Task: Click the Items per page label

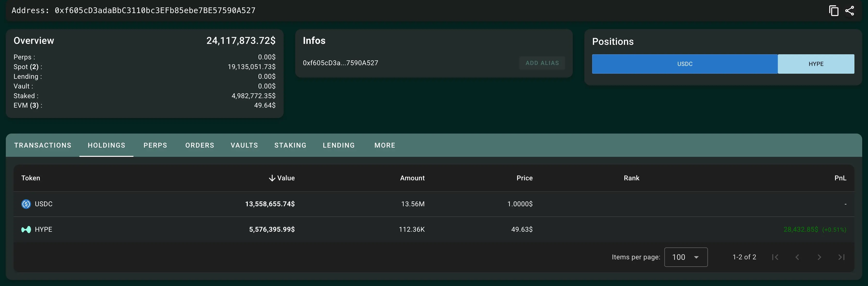Action: pos(636,257)
